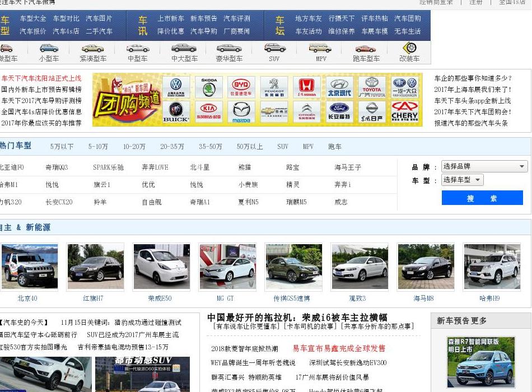Open 降价优惠 navigation item
The width and height of the screenshot is (532, 392).
click(171, 31)
